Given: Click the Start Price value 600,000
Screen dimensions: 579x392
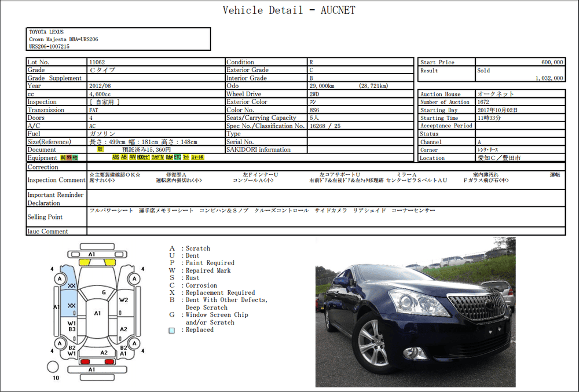Looking at the screenshot, I should tap(551, 62).
